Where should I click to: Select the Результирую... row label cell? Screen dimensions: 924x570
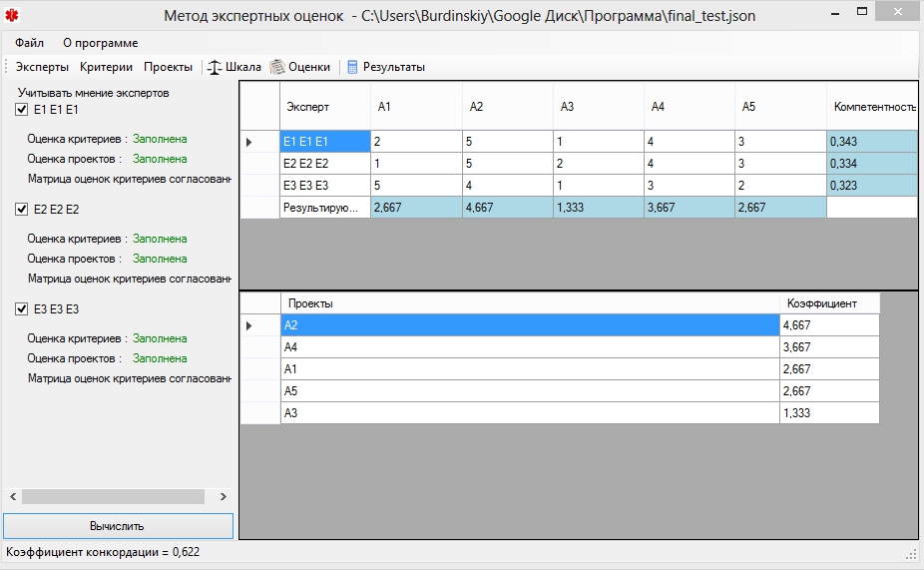(x=324, y=208)
